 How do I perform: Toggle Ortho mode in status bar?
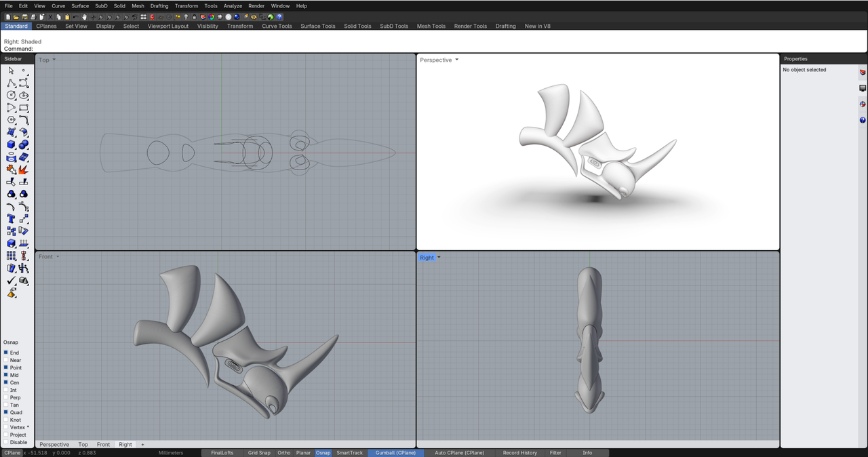pyautogui.click(x=283, y=453)
